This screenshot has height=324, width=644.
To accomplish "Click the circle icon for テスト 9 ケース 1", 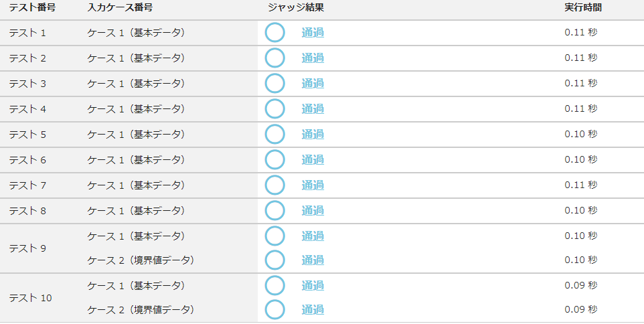I will 274,236.
